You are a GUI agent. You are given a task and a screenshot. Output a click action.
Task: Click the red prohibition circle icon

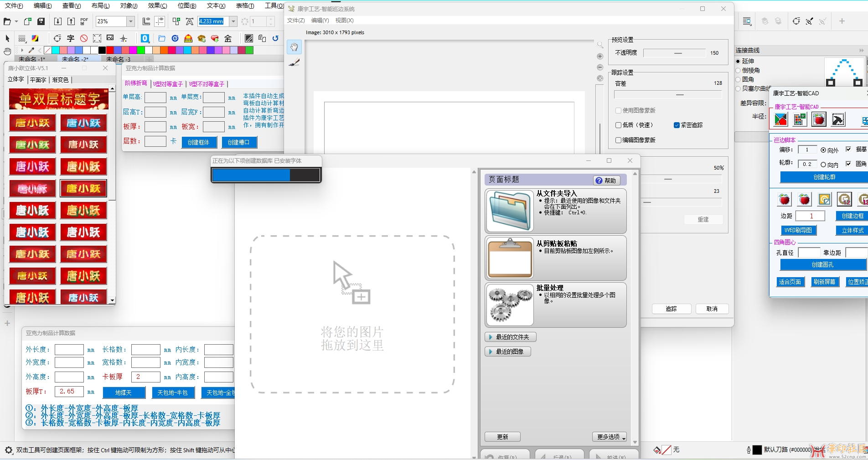coord(84,38)
